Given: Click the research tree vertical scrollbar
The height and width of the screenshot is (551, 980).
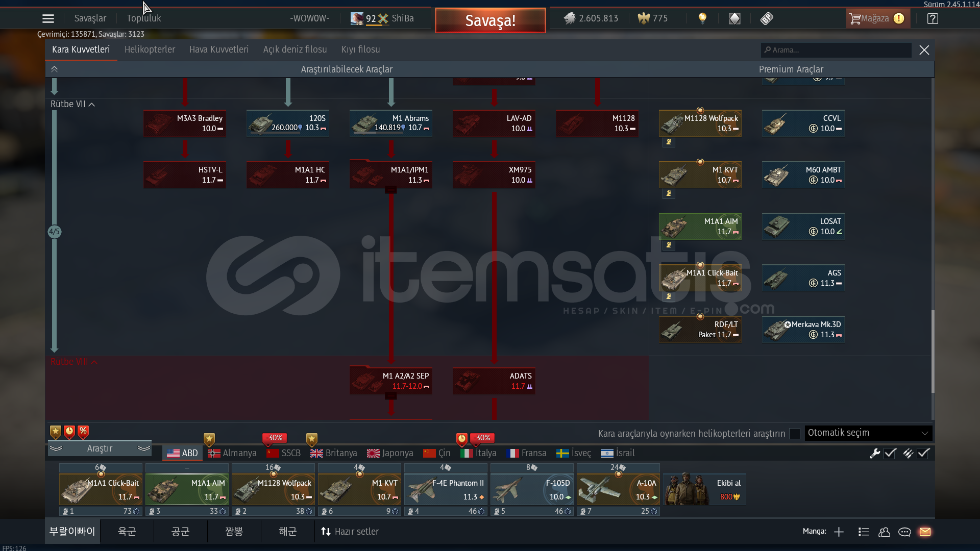Looking at the screenshot, I should [x=933, y=352].
